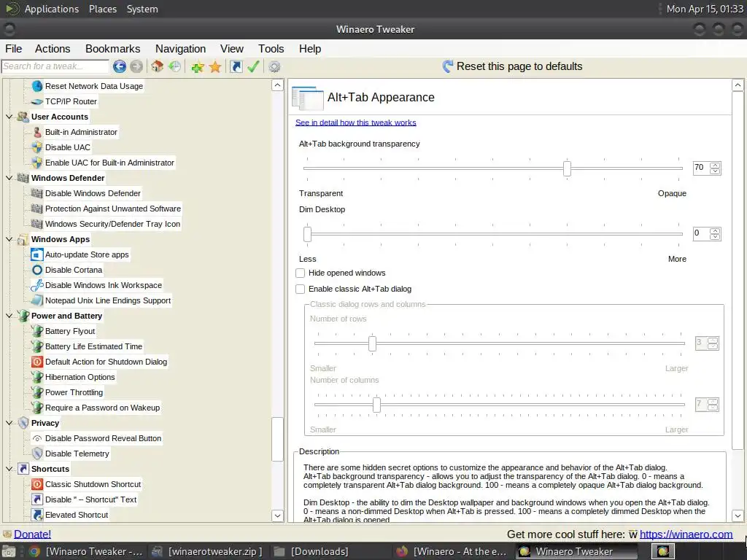Image resolution: width=747 pixels, height=560 pixels.
Task: Click the shortcut arrow toolbar icon
Action: tap(236, 66)
